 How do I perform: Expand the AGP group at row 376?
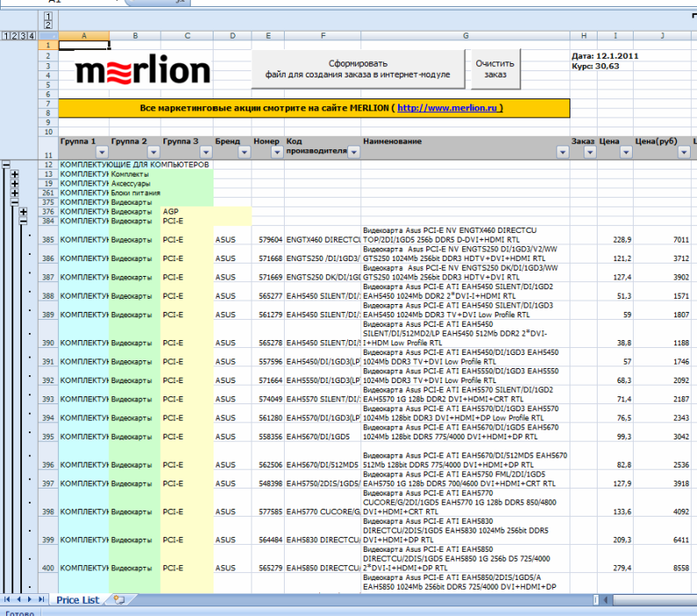[x=23, y=212]
